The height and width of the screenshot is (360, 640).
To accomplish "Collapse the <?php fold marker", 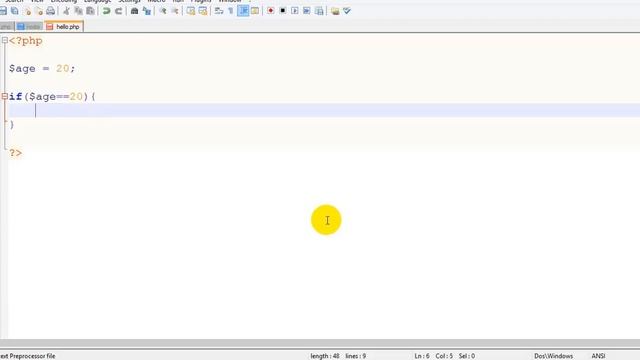I will 4,40.
